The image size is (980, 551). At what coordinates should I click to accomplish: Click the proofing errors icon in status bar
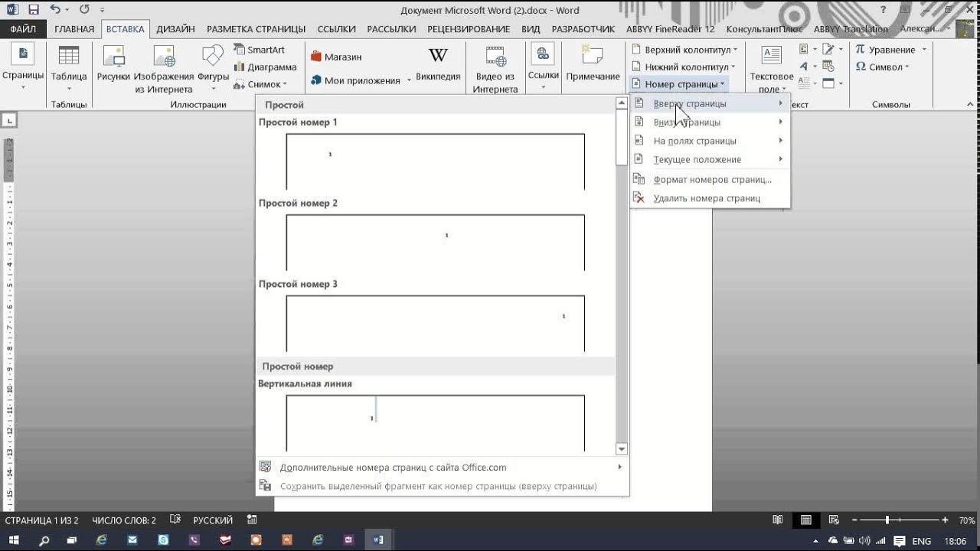[x=175, y=520]
